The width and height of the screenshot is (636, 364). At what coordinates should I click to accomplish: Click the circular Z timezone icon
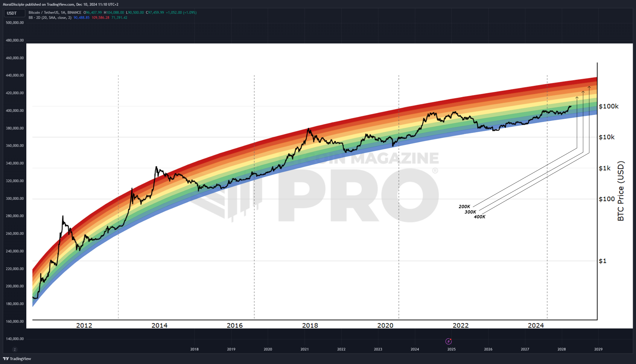point(15,349)
